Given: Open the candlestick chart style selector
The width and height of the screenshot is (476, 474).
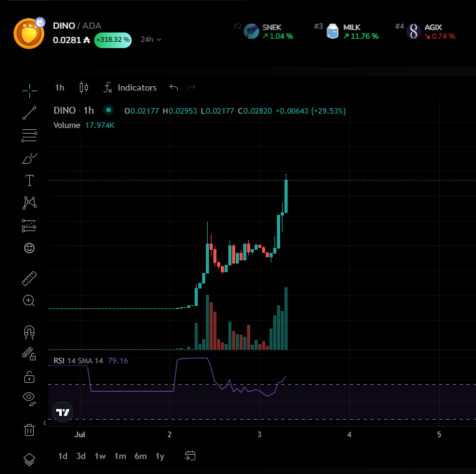Looking at the screenshot, I should (84, 87).
